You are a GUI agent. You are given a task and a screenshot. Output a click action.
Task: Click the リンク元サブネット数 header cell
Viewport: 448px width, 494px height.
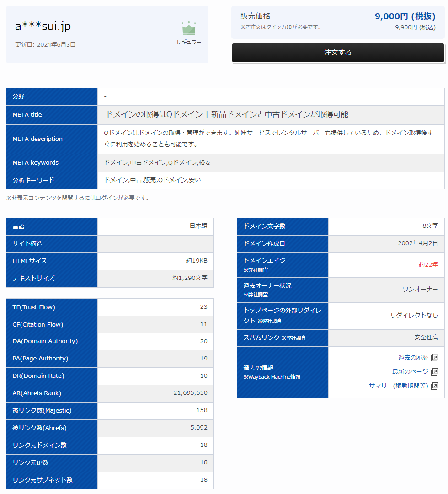click(x=52, y=480)
